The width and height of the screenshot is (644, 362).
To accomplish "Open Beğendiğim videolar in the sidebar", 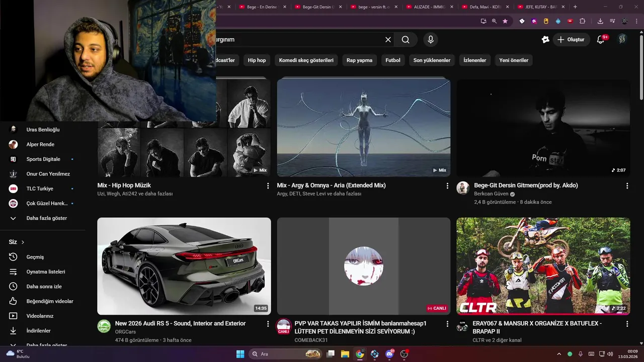I will pyautogui.click(x=43, y=301).
